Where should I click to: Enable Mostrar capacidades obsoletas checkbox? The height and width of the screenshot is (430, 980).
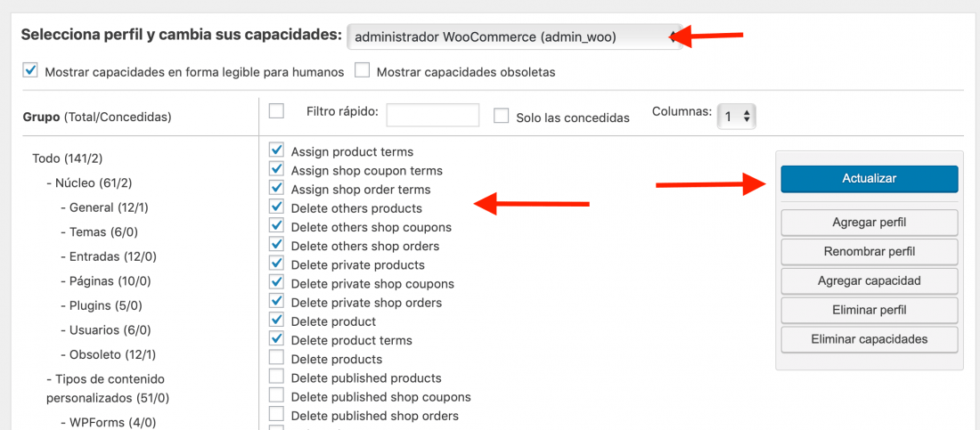[x=362, y=69]
